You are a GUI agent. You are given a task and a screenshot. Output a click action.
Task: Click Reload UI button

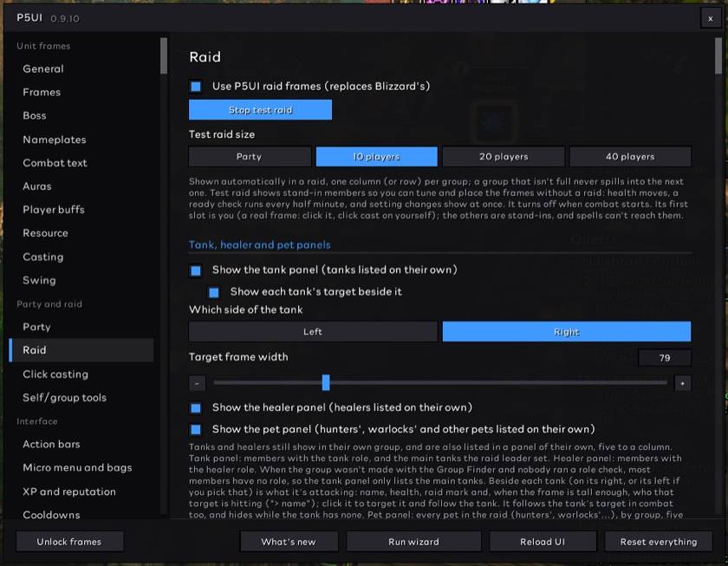click(543, 542)
